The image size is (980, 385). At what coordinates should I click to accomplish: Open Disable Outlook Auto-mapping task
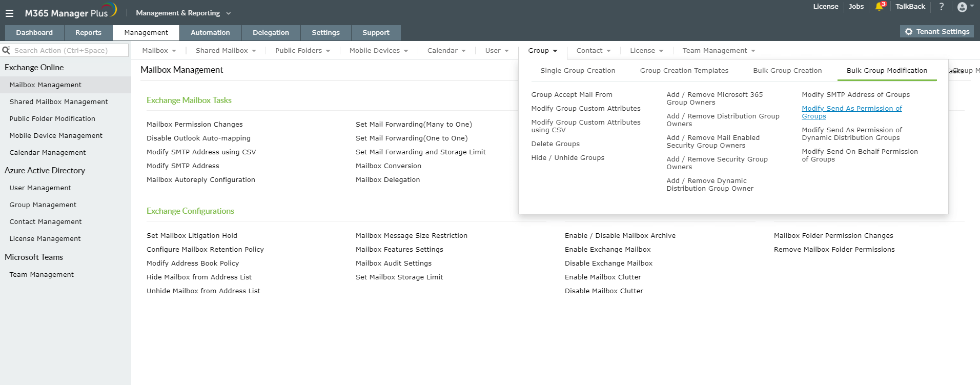[198, 138]
